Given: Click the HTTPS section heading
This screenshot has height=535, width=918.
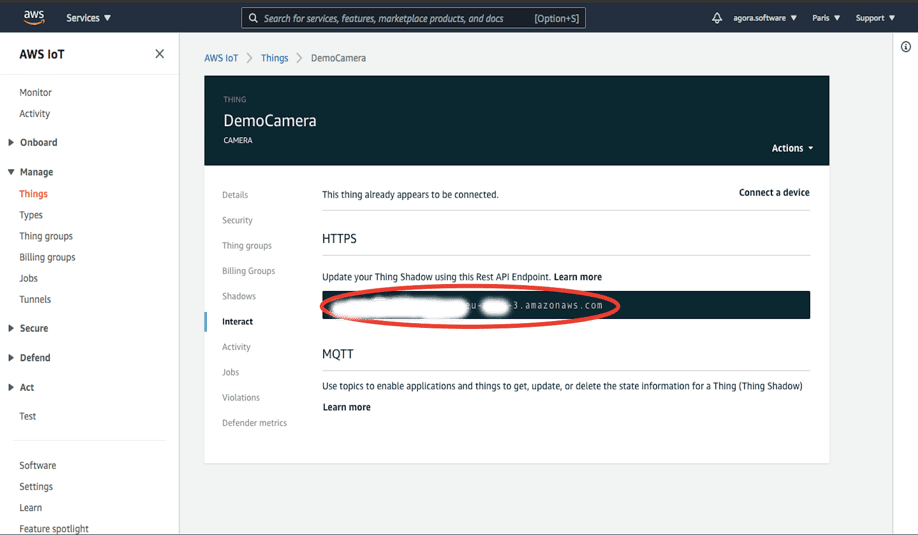Looking at the screenshot, I should pyautogui.click(x=339, y=239).
